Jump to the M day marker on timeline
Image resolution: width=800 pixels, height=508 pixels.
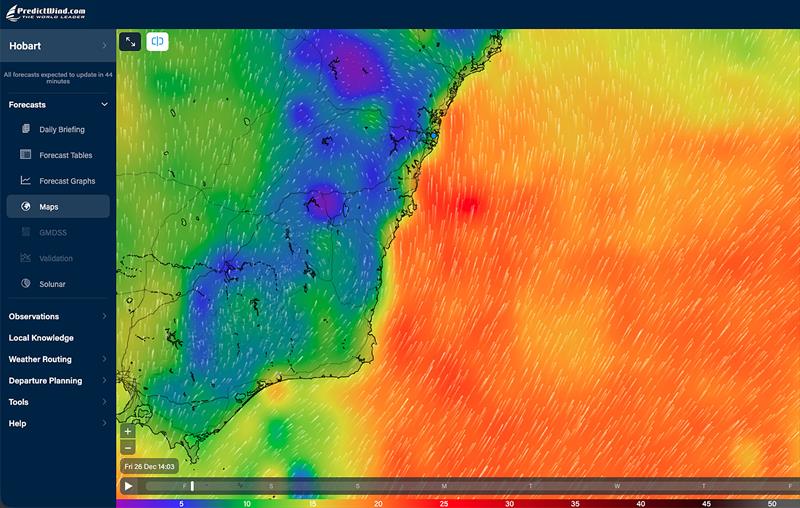[444, 486]
